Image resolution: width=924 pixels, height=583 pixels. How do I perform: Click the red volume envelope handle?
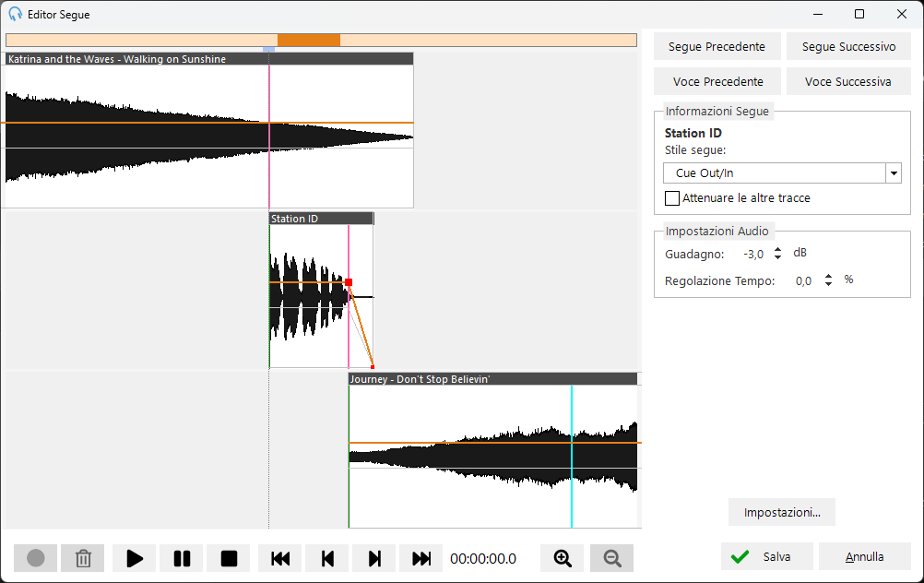point(349,283)
